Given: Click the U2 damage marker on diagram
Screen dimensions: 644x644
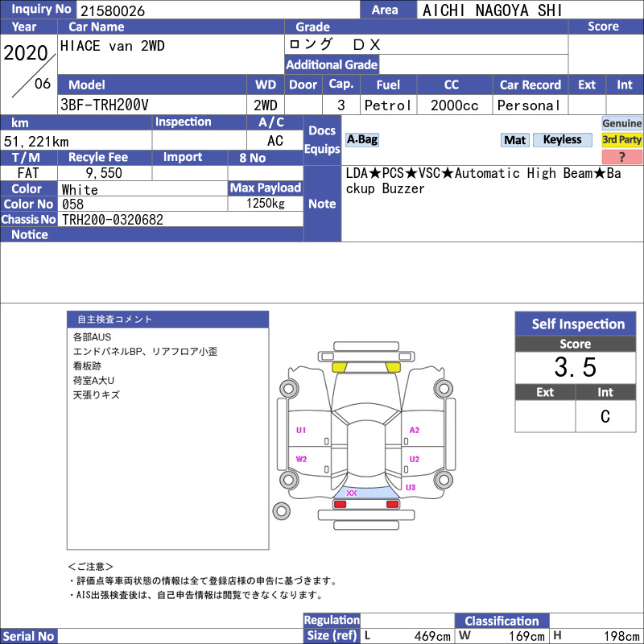Looking at the screenshot, I should coord(414,459).
